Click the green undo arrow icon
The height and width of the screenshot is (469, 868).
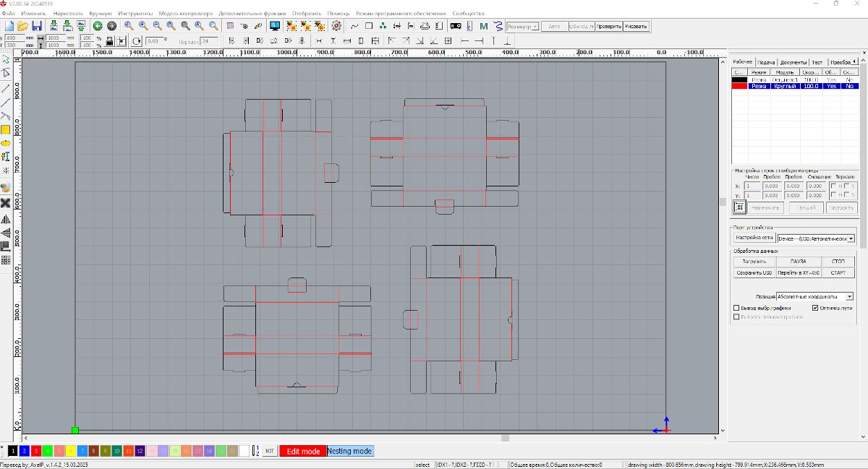pos(98,26)
